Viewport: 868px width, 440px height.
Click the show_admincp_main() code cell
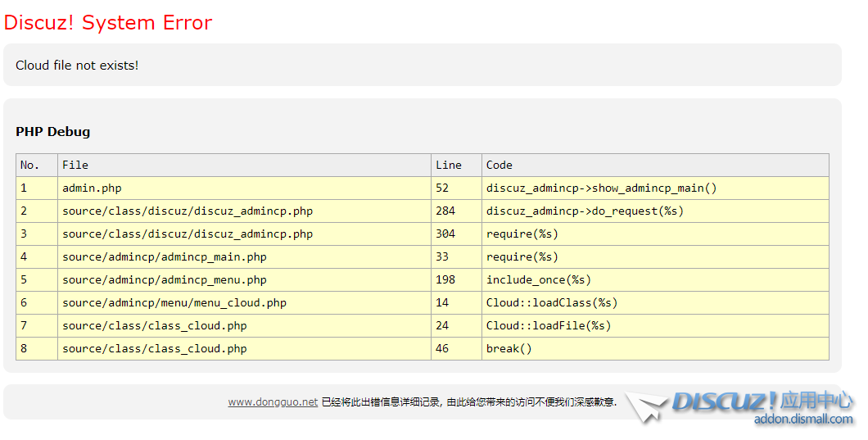tap(601, 188)
